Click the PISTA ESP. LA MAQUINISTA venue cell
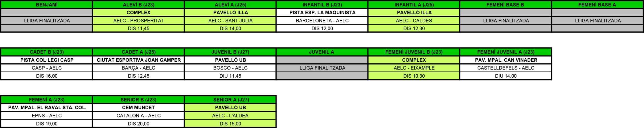The width and height of the screenshot is (644, 128). pyautogui.click(x=322, y=13)
